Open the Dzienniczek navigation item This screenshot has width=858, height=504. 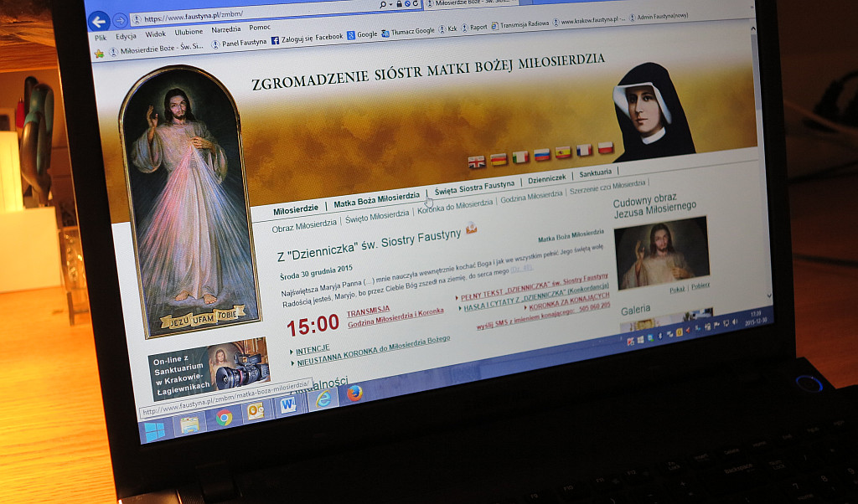coord(546,179)
